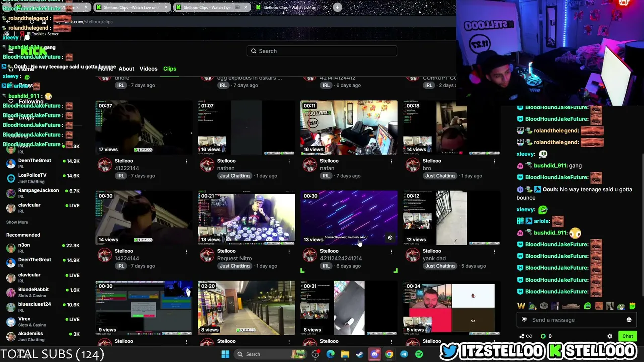Insert the green crying emote in chat
The image size is (644, 362).
587,306
